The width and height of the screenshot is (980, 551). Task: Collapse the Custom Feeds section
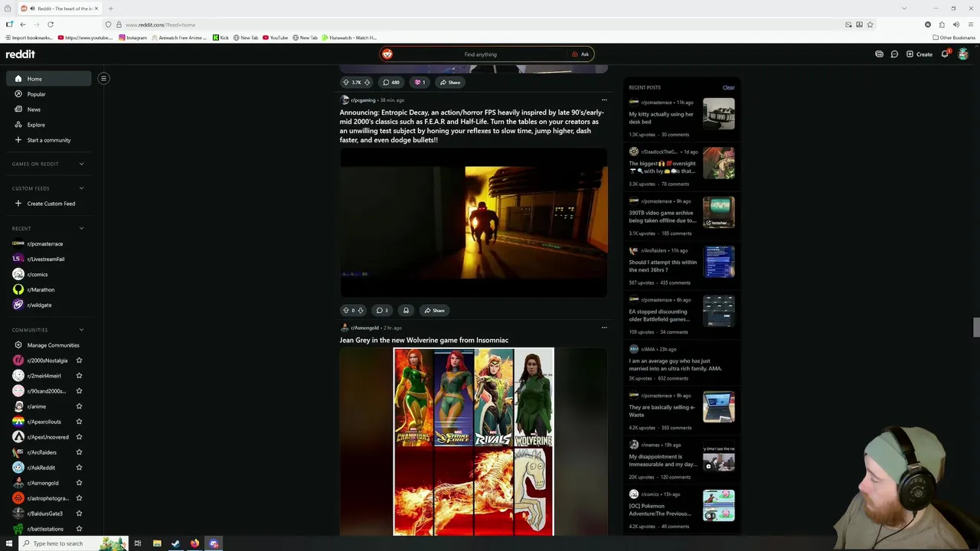click(x=81, y=188)
